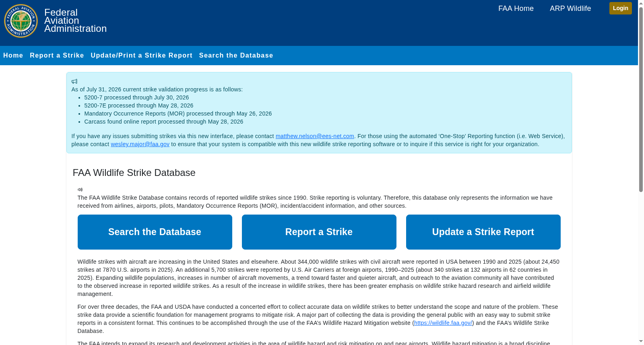Open the ARP Wildlife link
644x345 pixels.
point(570,8)
